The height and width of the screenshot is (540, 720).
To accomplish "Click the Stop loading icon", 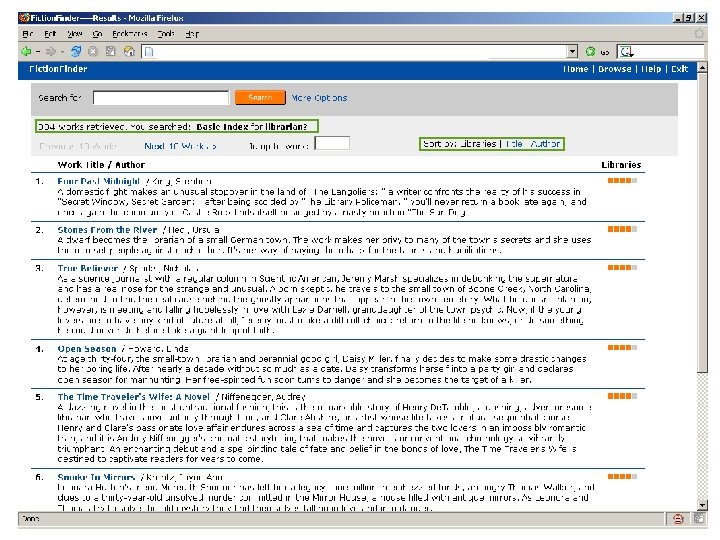I will [x=93, y=51].
